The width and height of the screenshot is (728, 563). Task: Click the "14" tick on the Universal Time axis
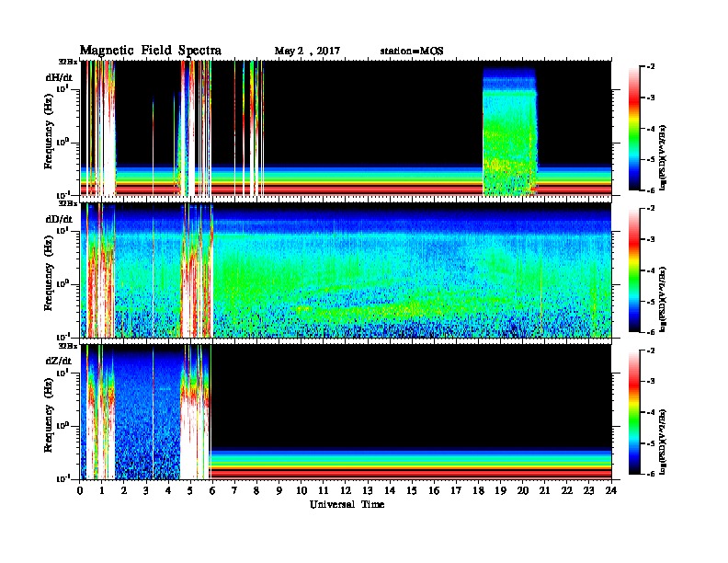tap(390, 491)
